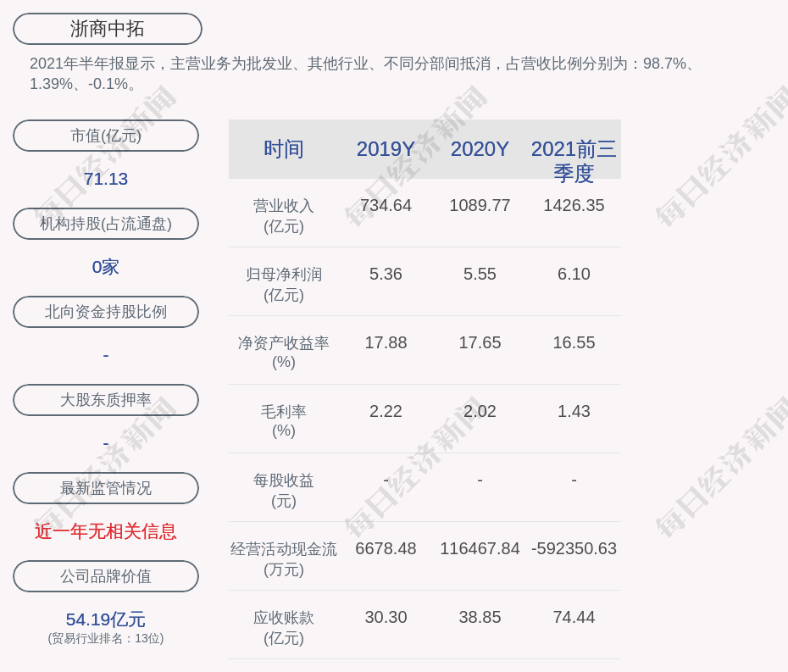This screenshot has height=672, width=788.
Task: Select the 市值(亿元) label pill
Action: coord(106,136)
